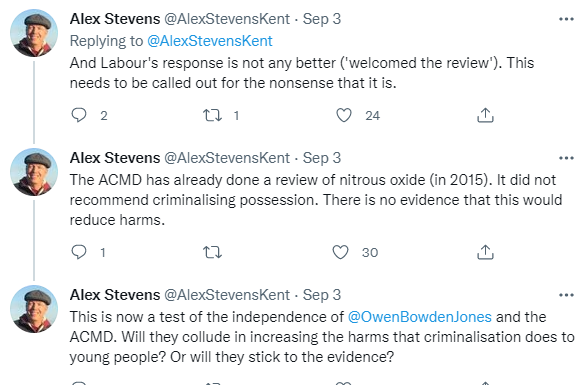
Task: Share the ACMD nitrous oxide tweet
Action: 485,252
